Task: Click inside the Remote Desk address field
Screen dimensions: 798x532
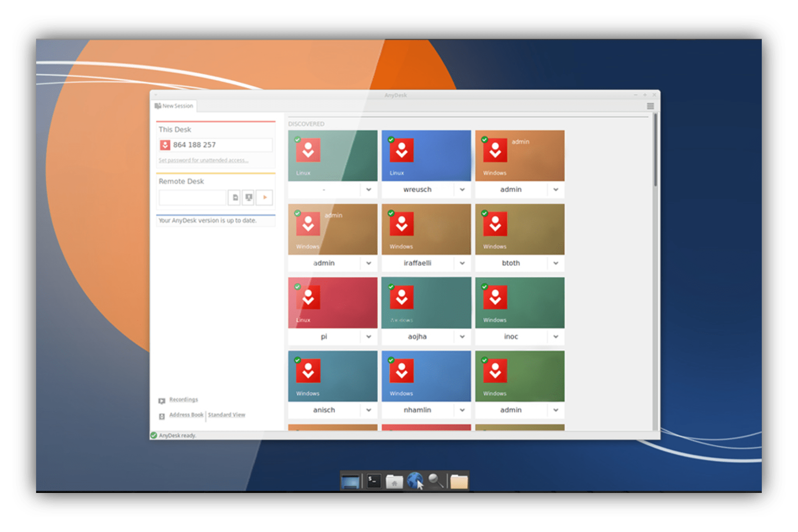Action: tap(192, 197)
